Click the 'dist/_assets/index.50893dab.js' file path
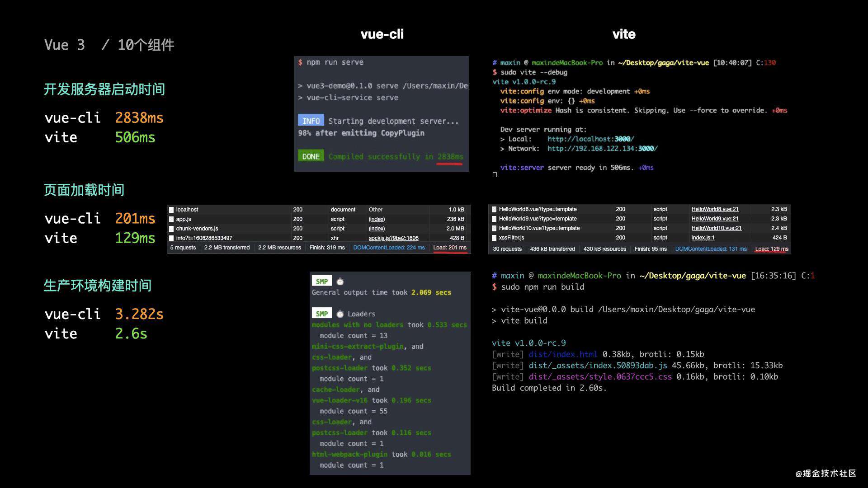The image size is (868, 488). tap(598, 366)
